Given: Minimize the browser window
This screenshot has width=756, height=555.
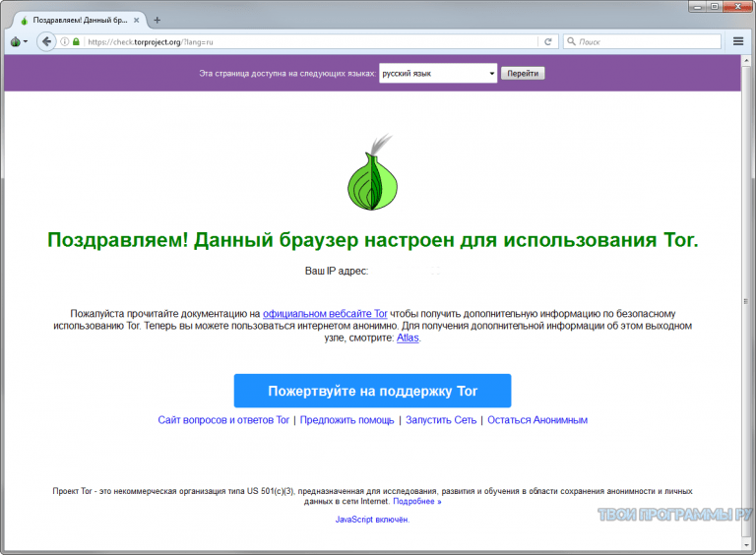Looking at the screenshot, I should click(697, 6).
